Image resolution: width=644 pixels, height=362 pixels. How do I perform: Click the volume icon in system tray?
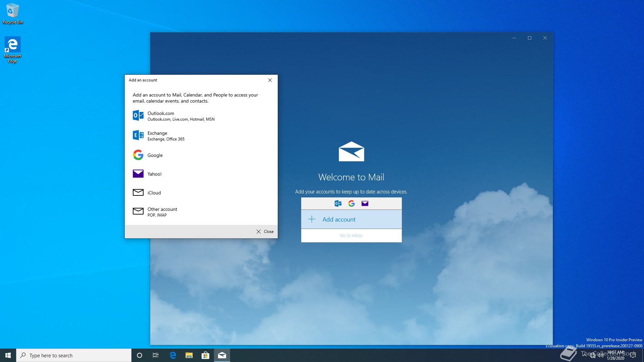pos(601,355)
